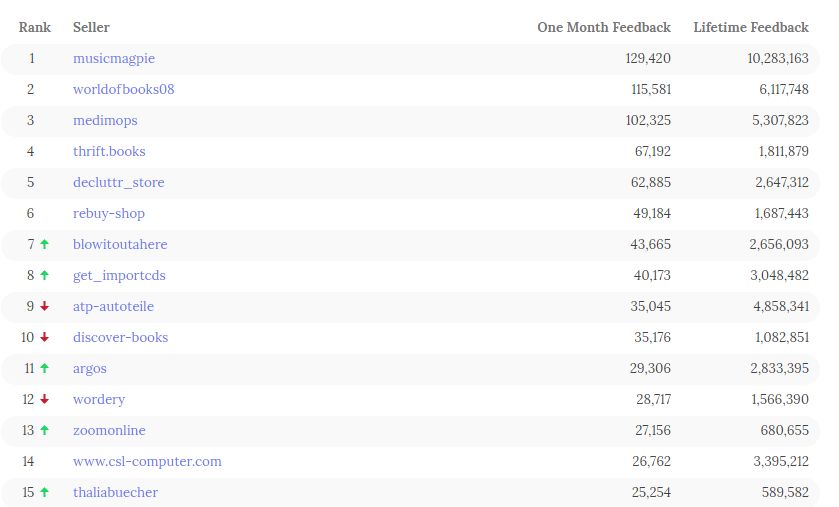Click the red down arrow beside rank 10

44,337
